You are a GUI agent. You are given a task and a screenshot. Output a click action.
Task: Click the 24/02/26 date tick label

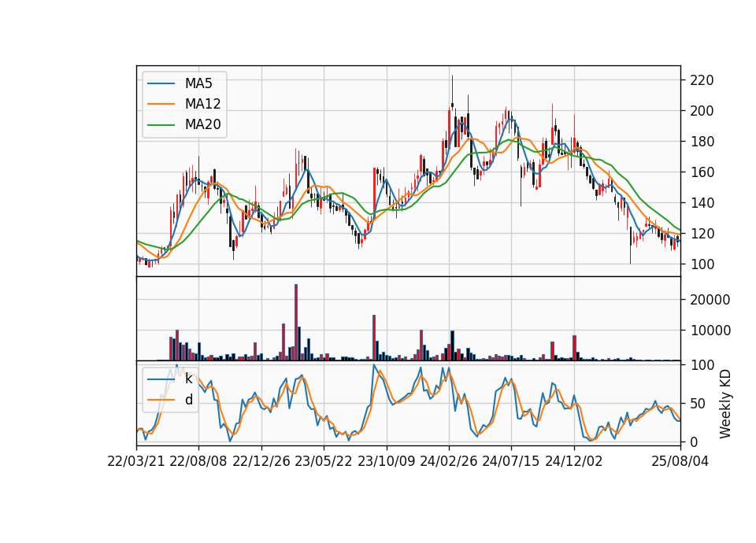[449, 461]
